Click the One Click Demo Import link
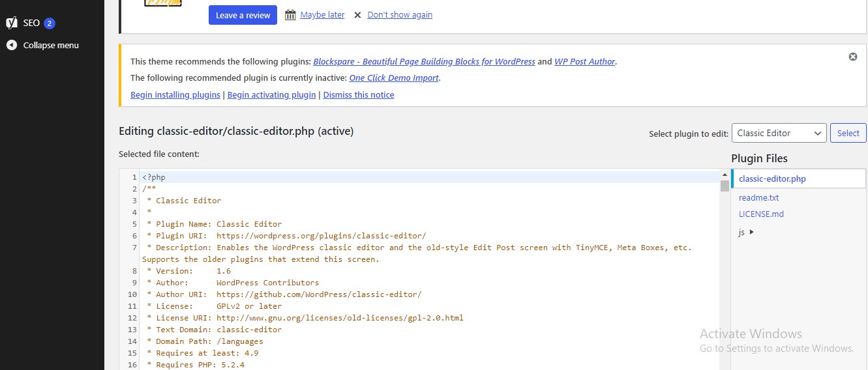The width and height of the screenshot is (868, 370). coord(394,78)
